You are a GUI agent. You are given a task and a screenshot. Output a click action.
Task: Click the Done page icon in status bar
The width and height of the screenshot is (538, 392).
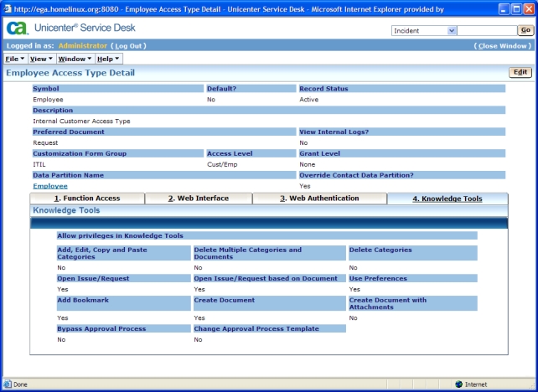(8, 384)
